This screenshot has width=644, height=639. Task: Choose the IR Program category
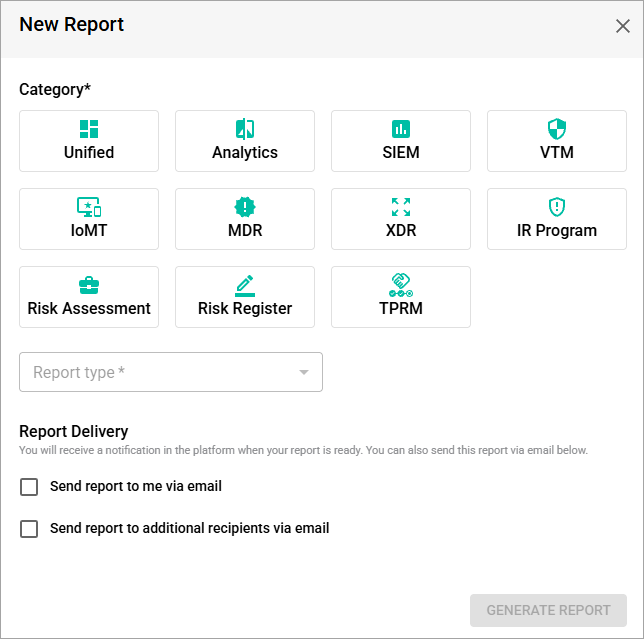(557, 219)
